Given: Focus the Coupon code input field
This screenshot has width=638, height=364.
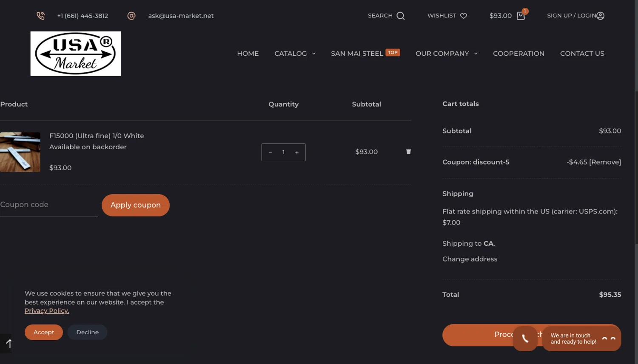Looking at the screenshot, I should pyautogui.click(x=49, y=205).
